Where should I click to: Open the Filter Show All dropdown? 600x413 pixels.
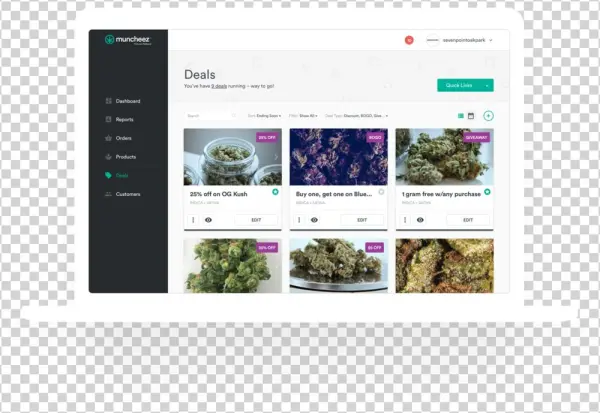(306, 116)
